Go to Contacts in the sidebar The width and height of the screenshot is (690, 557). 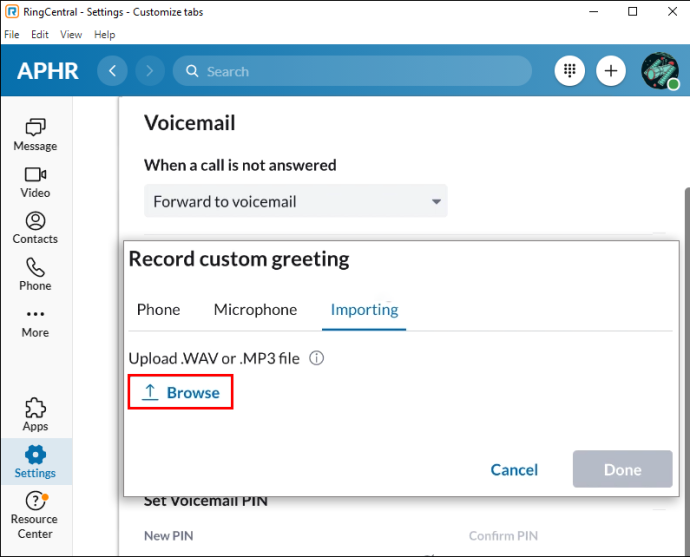(x=35, y=228)
